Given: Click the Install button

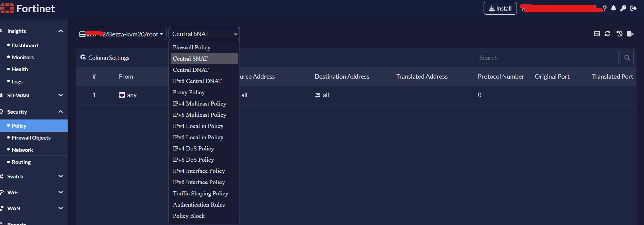Looking at the screenshot, I should 500,9.
